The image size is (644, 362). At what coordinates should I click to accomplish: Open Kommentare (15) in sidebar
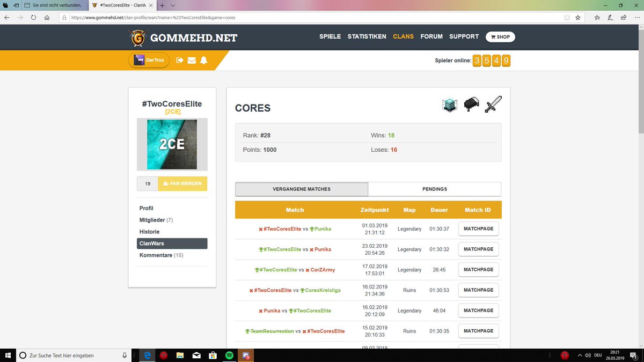click(x=161, y=255)
